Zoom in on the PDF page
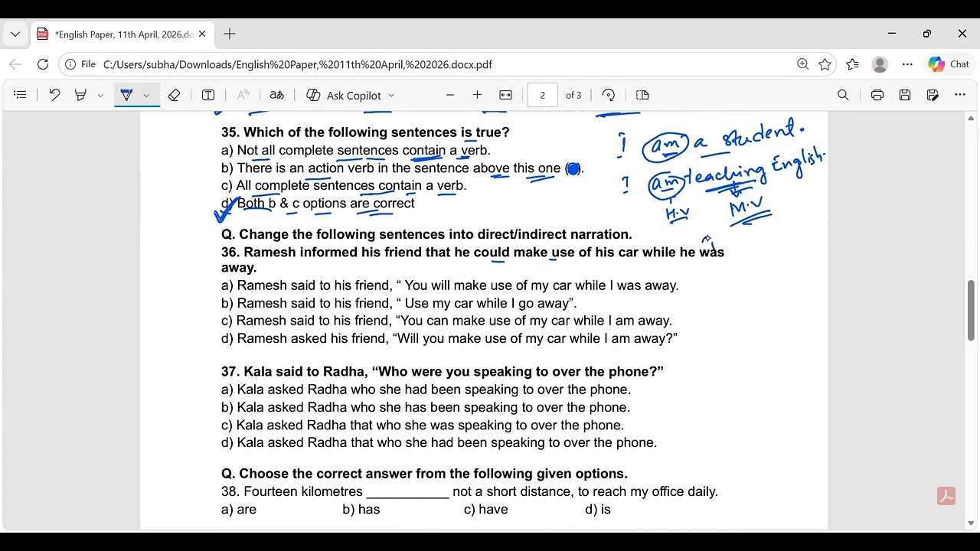 point(478,95)
